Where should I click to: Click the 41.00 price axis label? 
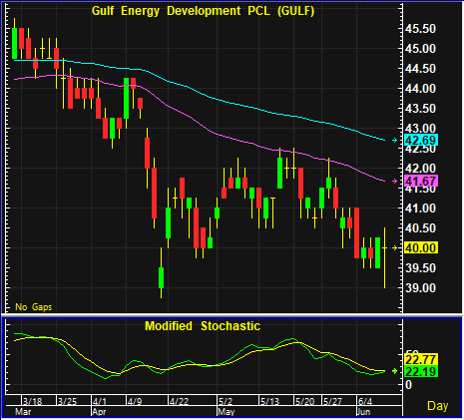pos(420,208)
